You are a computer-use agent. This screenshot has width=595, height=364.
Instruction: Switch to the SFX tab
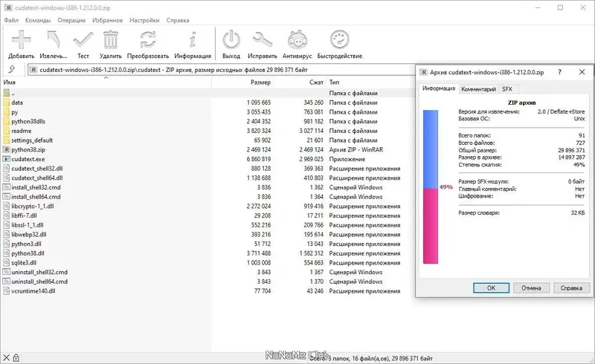pos(507,89)
